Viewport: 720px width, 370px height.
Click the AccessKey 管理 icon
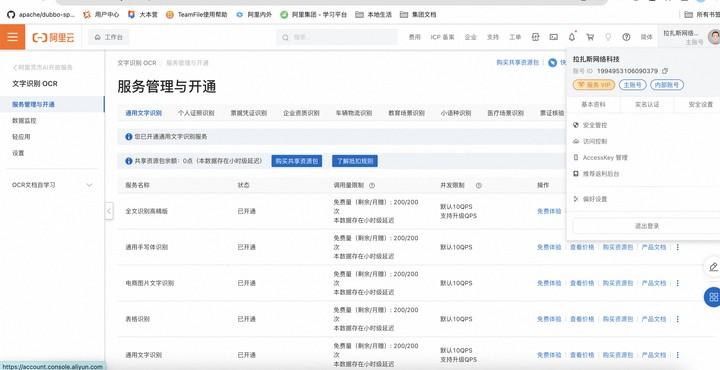tap(576, 157)
